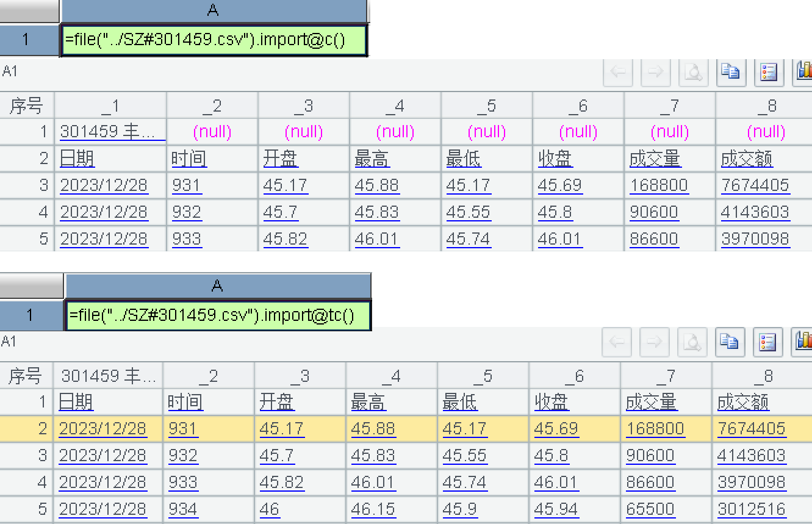Click the magnifier icon in the lower result toolbar
Image resolution: width=812 pixels, height=524 pixels.
tap(692, 342)
